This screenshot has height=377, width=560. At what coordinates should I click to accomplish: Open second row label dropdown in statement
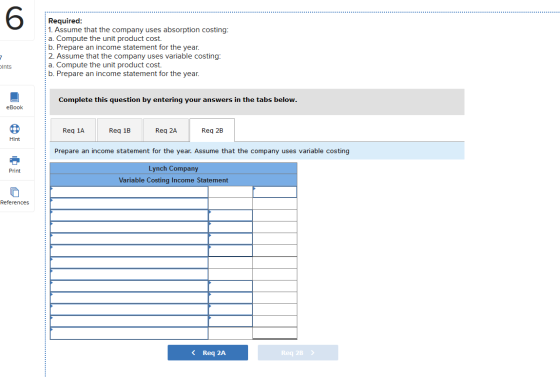point(129,204)
